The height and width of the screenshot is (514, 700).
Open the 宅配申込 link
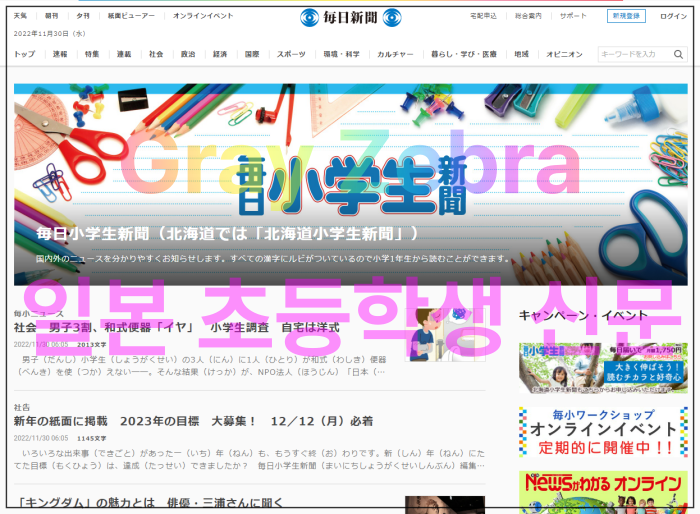483,16
